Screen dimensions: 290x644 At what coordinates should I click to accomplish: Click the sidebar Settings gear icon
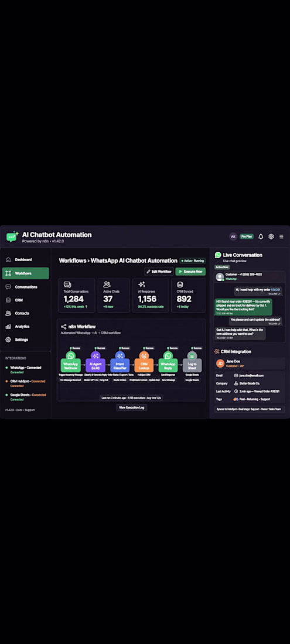[x=8, y=340]
